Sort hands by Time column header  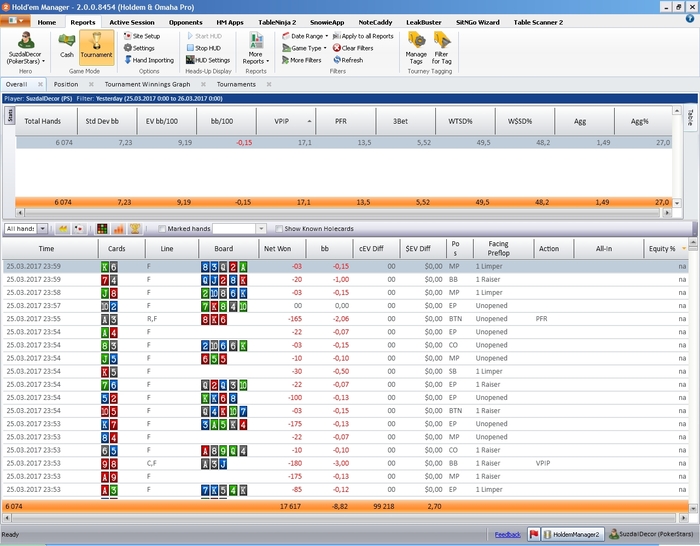tap(50, 249)
